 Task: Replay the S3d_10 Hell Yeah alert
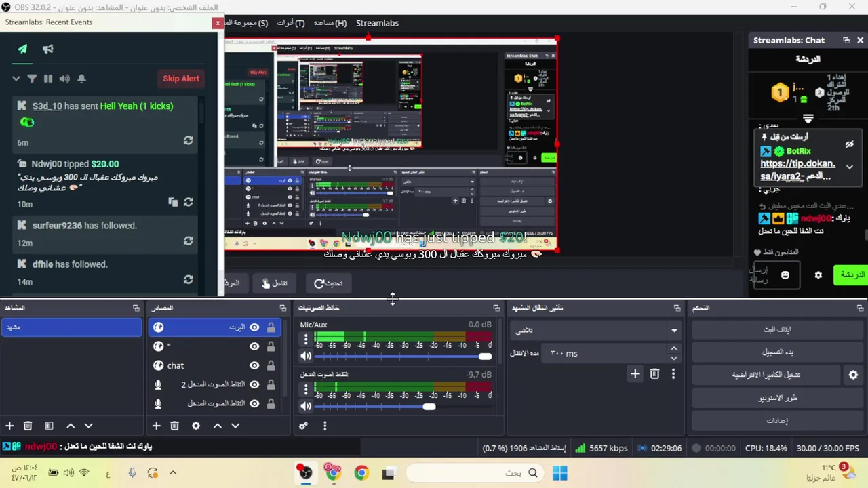click(188, 140)
